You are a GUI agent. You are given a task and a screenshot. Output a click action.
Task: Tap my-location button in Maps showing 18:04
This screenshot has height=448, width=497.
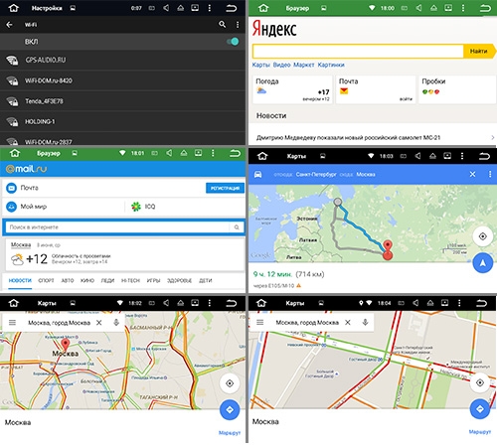[x=480, y=382]
